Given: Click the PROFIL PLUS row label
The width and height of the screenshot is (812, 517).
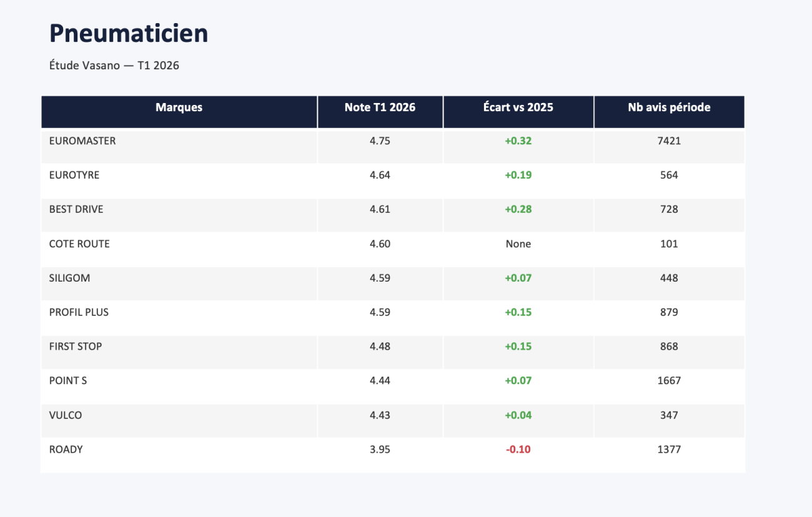Looking at the screenshot, I should 79,312.
